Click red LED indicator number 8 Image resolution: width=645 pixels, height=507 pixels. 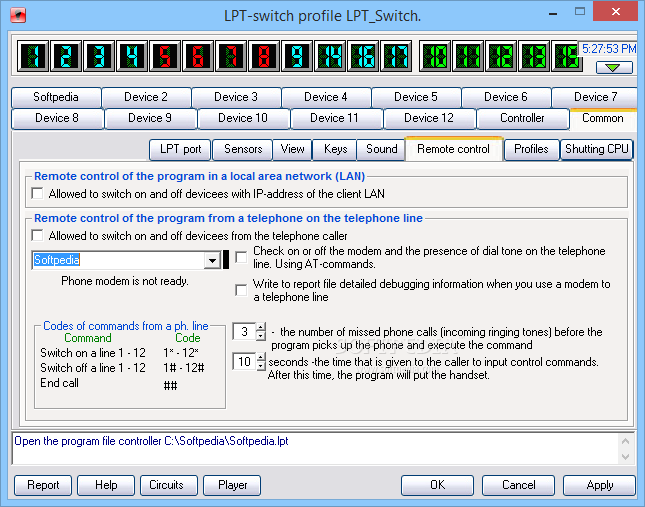click(264, 56)
